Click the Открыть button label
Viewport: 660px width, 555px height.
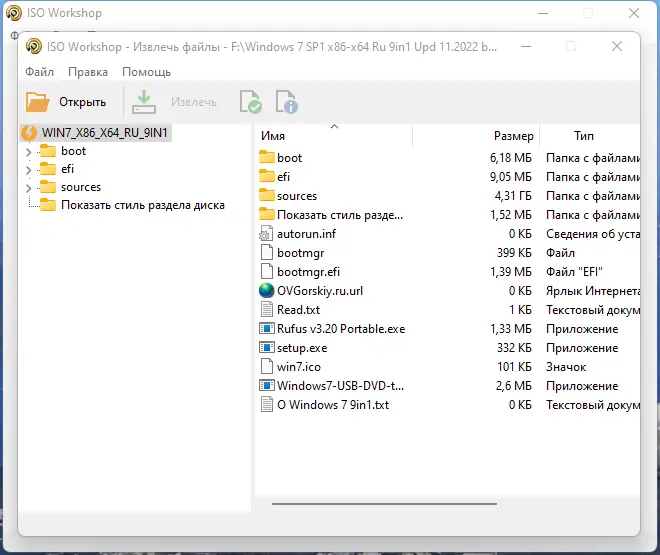pos(82,102)
